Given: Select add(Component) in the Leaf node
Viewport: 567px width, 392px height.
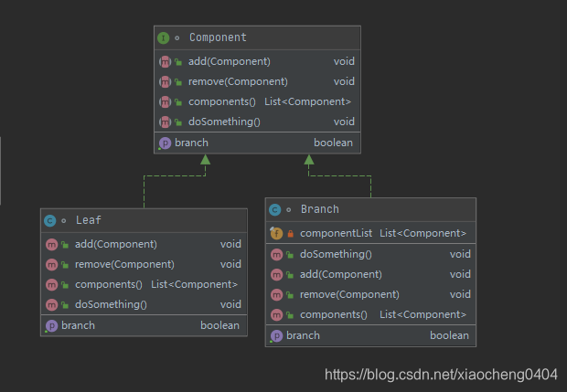Looking at the screenshot, I should 116,244.
